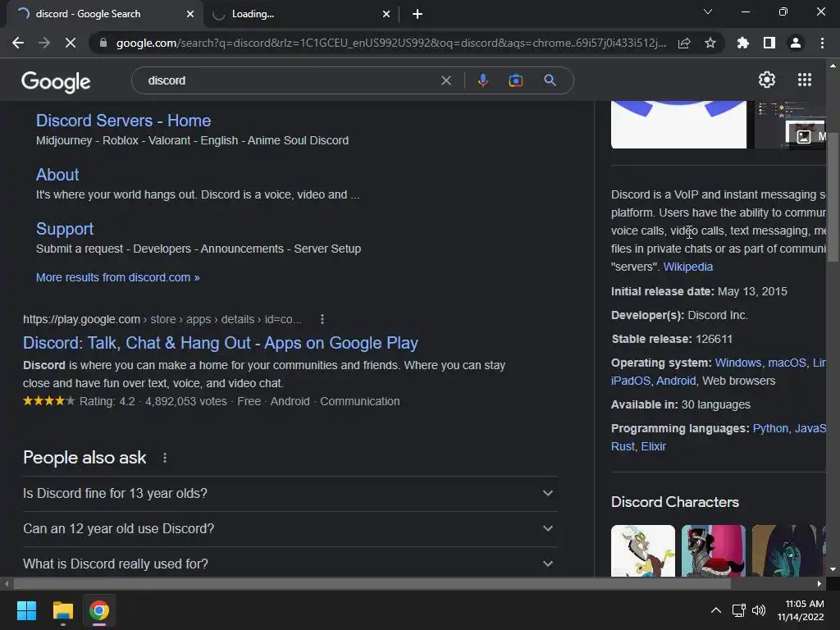Click the Python programming language link
840x630 pixels.
coord(770,428)
